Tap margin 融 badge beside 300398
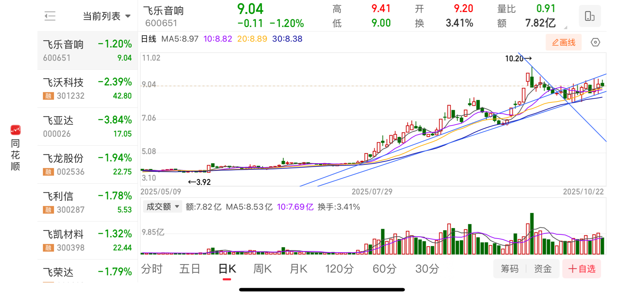Viewport: 644px width, 297px height. tap(48, 247)
